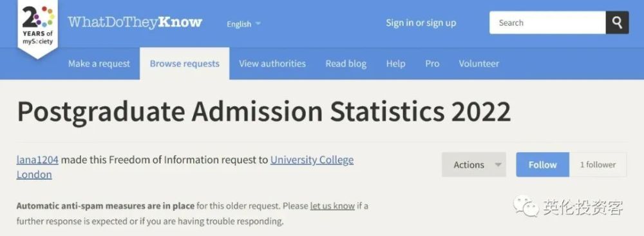Open the Help menu item
The width and height of the screenshot is (644, 236).
(x=395, y=64)
